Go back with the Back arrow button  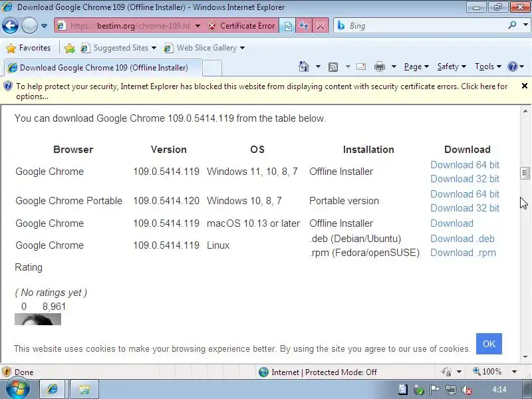click(10, 25)
